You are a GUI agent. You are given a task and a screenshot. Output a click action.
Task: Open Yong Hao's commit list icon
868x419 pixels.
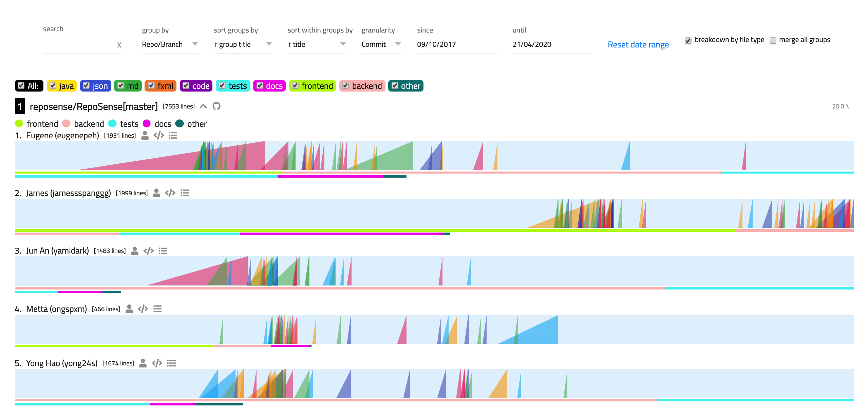pyautogui.click(x=171, y=363)
